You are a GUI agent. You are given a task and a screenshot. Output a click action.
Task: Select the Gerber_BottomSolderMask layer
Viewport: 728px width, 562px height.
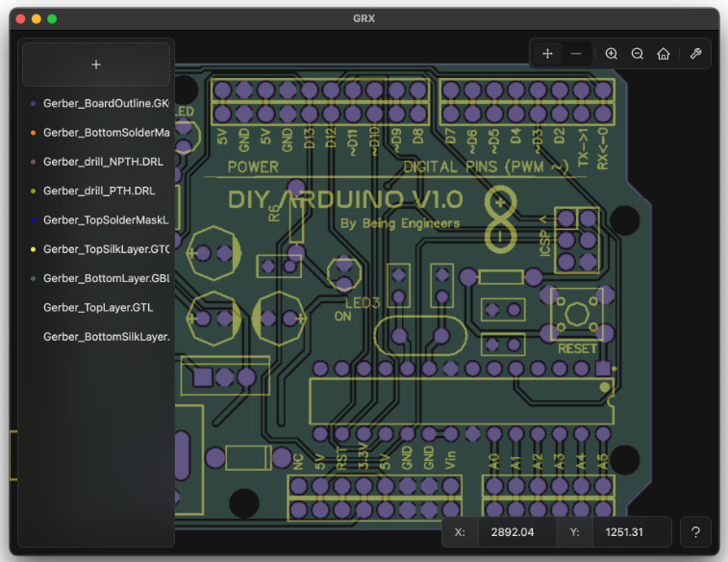click(96, 133)
